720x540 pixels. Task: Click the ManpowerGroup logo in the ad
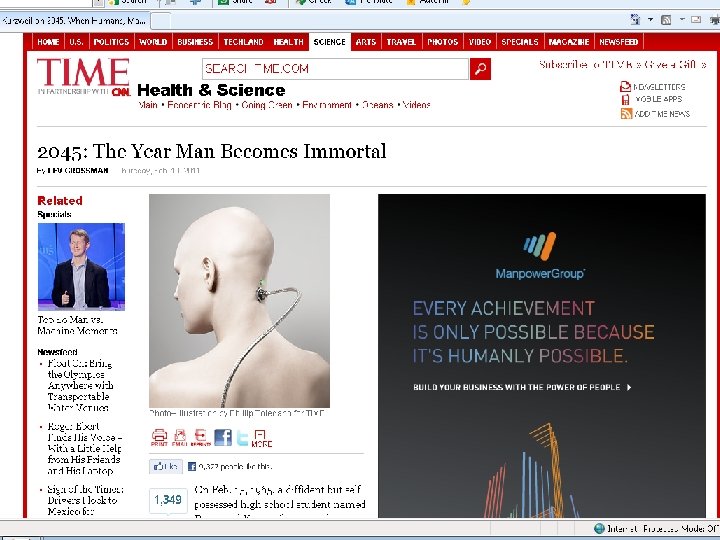pyautogui.click(x=540, y=256)
